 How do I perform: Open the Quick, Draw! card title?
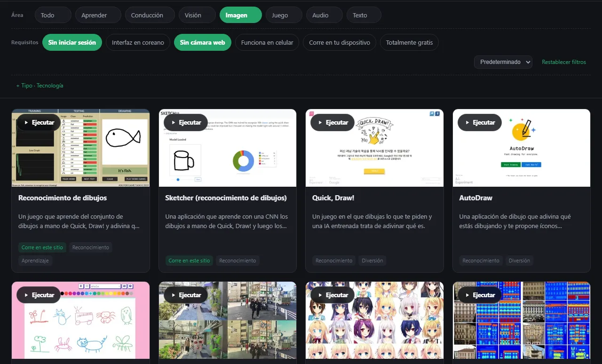(333, 198)
